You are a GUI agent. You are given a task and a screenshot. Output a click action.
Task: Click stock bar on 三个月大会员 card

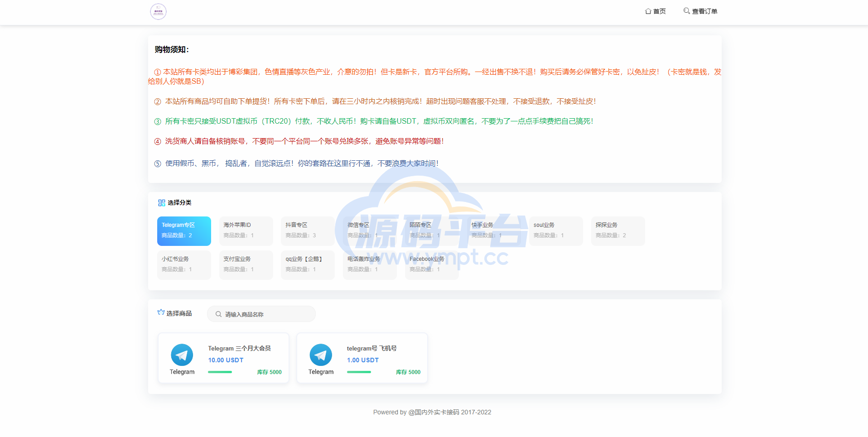(x=220, y=372)
